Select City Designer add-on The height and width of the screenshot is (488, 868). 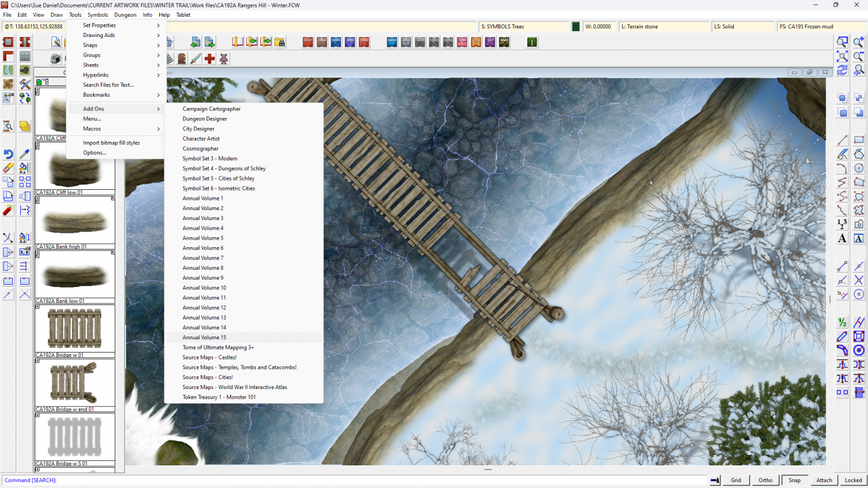tap(244, 129)
